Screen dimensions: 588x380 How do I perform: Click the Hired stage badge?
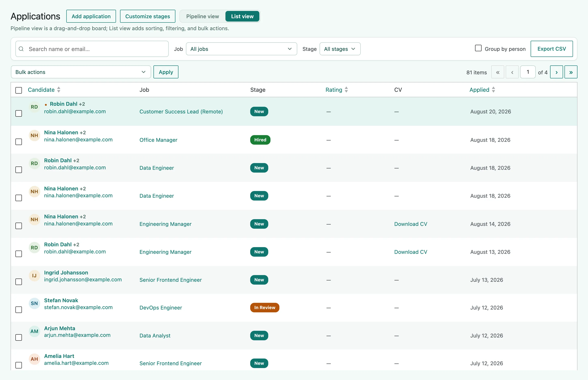[260, 140]
